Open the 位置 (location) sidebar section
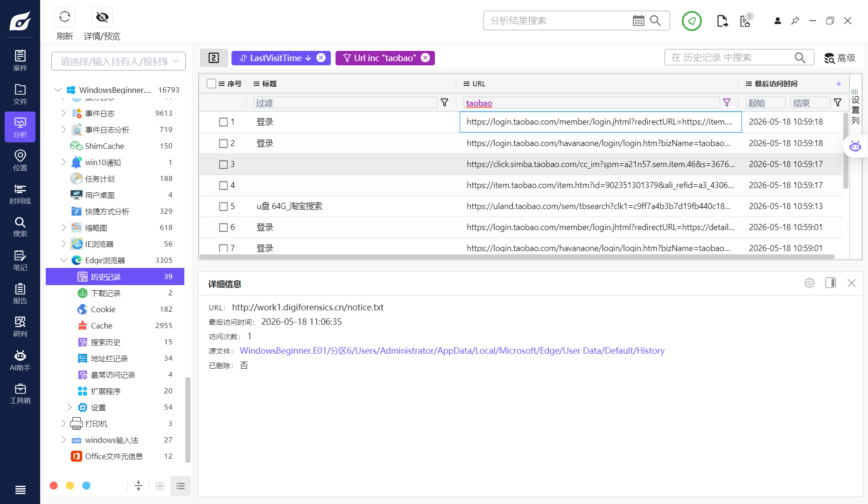Screen dimensions: 868x504 point(20,160)
